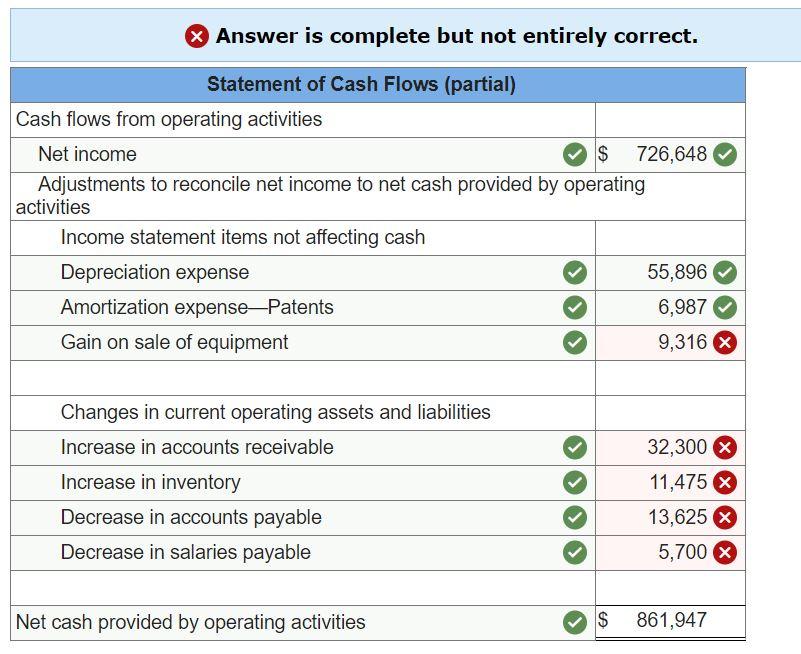Viewport: 801px width, 654px height.
Task: Click the Decrease in accounts payable label
Action: (188, 517)
